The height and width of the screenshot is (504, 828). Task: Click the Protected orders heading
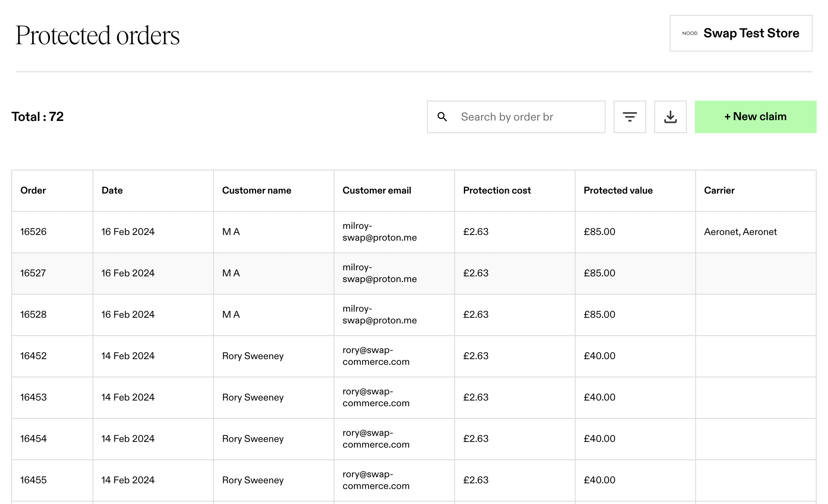(97, 35)
